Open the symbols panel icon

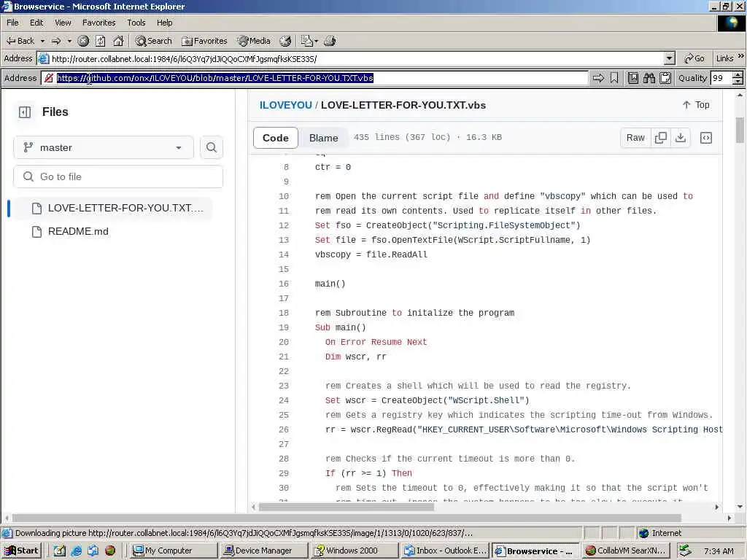(706, 138)
